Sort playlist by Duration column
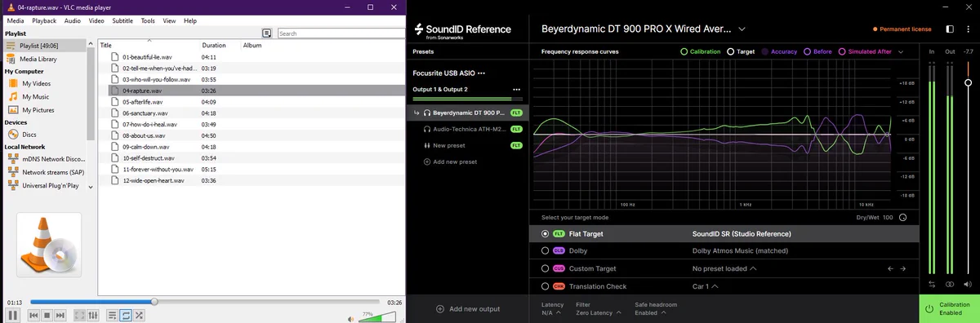 (214, 46)
